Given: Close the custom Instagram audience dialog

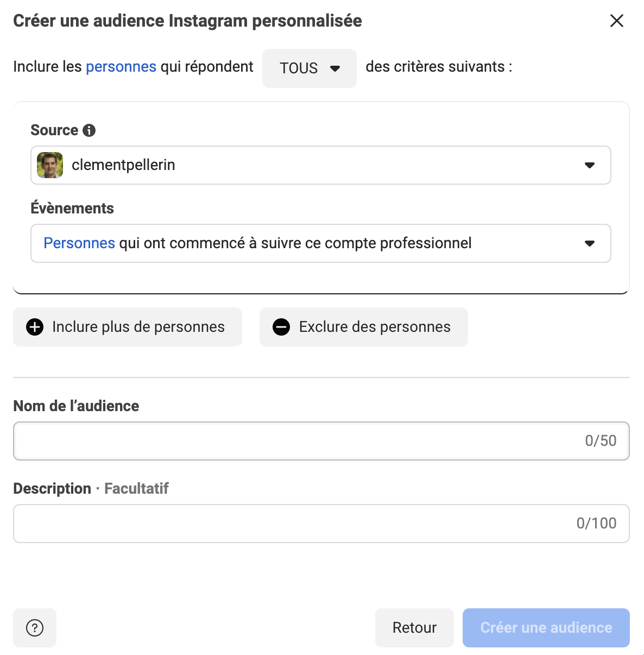Looking at the screenshot, I should pos(616,21).
